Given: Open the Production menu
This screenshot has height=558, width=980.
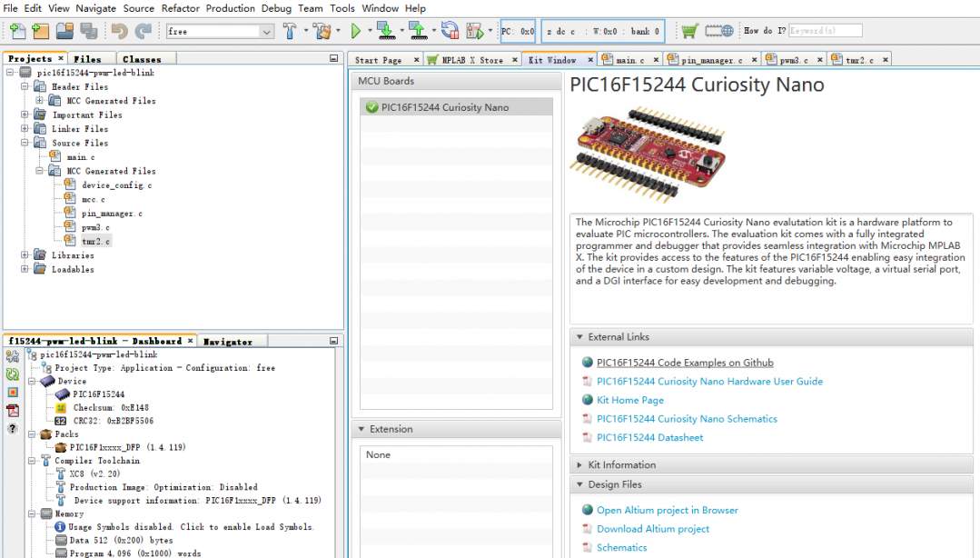Looking at the screenshot, I should pos(231,8).
